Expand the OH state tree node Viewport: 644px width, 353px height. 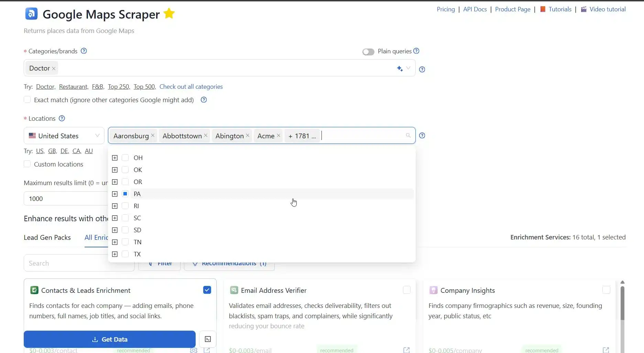pos(115,158)
